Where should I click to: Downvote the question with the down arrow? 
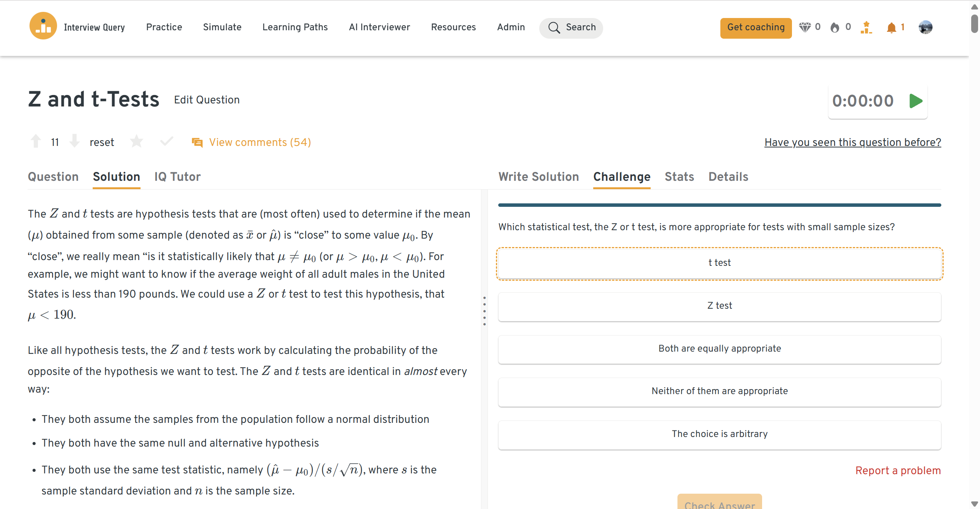74,141
